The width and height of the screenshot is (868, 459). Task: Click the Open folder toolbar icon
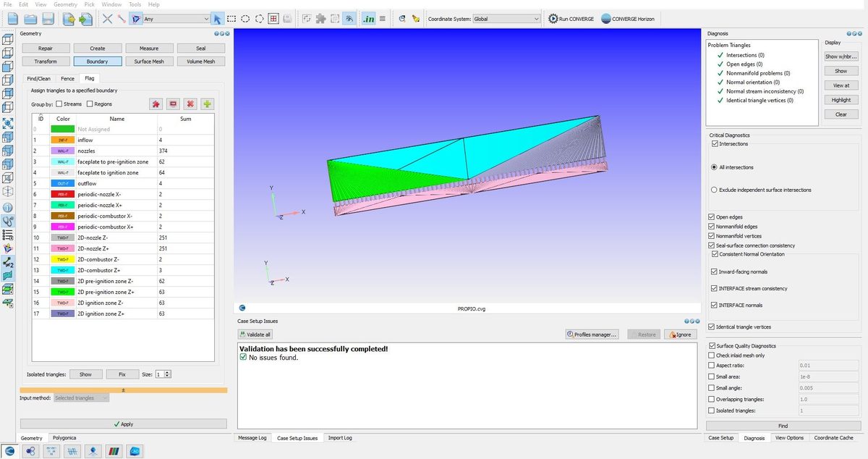tap(30, 19)
